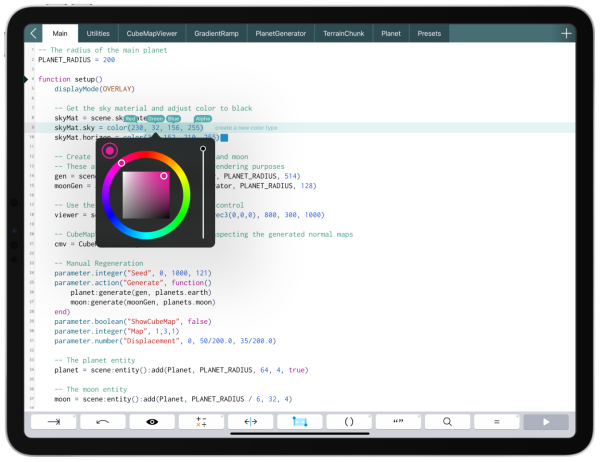Click the saturation square handle
Screen dimensions: 600x462
pos(164,176)
